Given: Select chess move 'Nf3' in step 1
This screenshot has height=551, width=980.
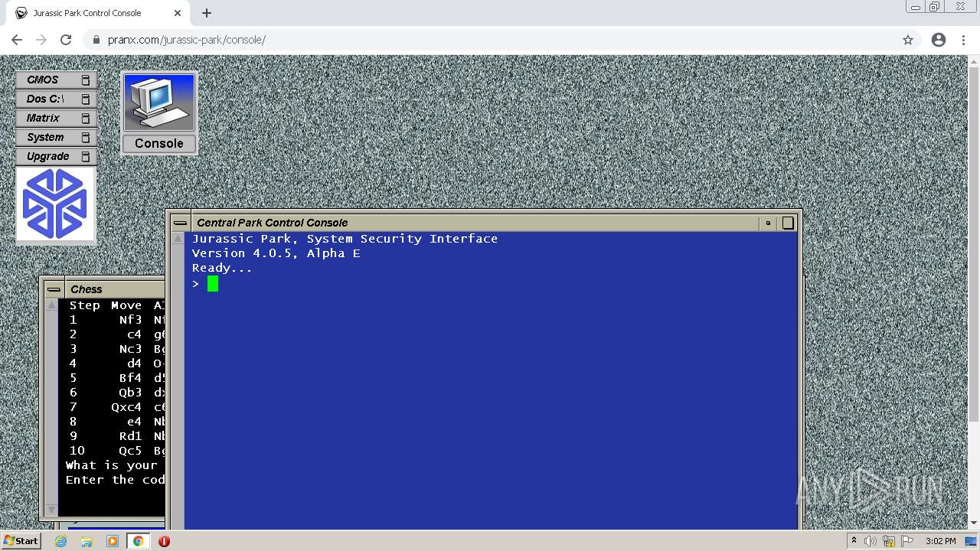Looking at the screenshot, I should click(130, 320).
